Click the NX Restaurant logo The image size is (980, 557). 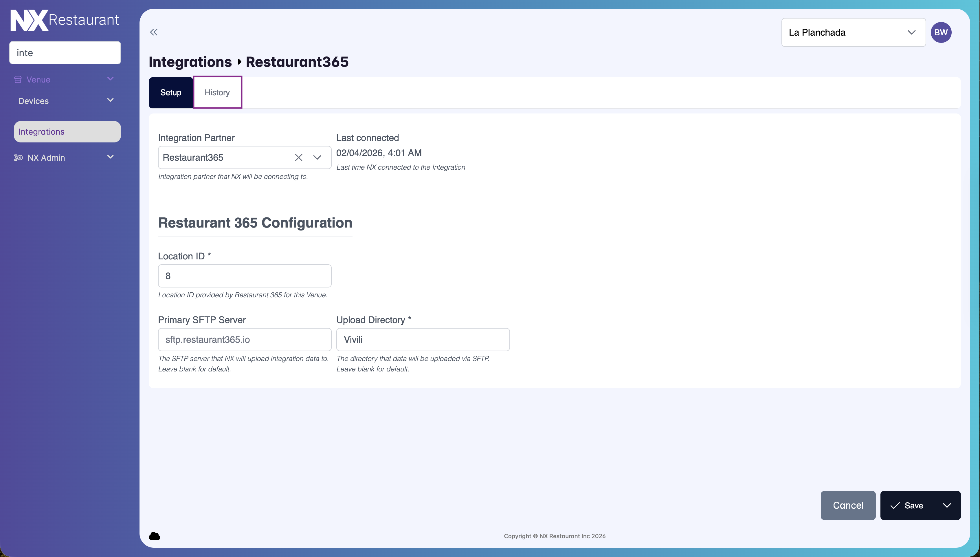pos(65,20)
